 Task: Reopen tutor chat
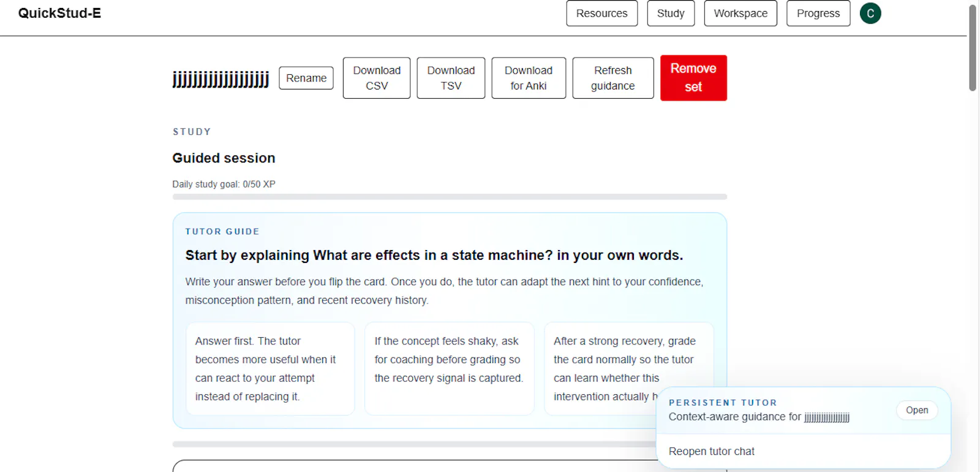coord(712,451)
